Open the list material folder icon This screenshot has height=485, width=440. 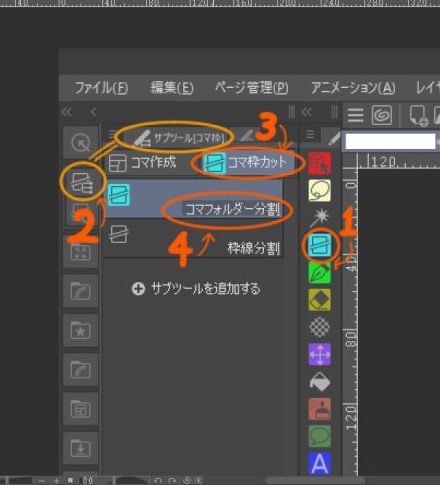[81, 409]
